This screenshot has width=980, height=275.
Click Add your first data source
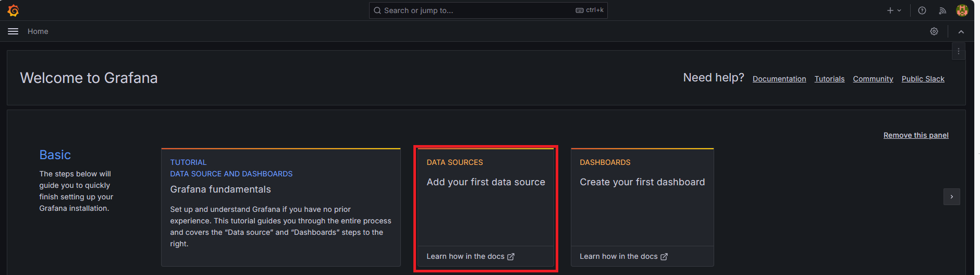tap(486, 182)
